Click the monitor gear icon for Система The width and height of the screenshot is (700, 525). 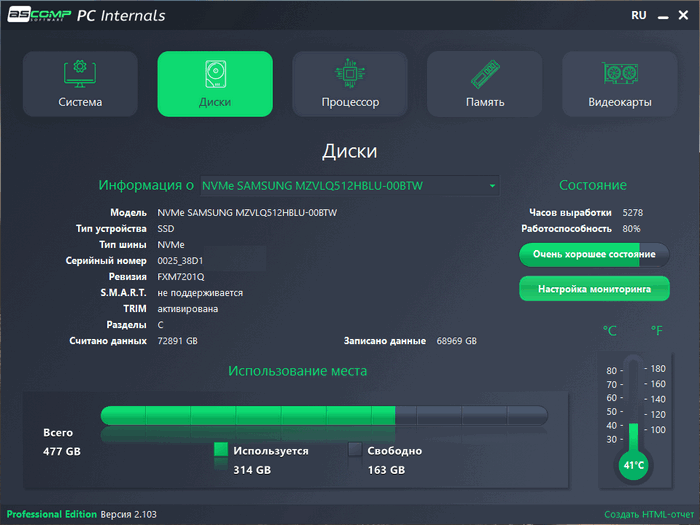pos(80,73)
